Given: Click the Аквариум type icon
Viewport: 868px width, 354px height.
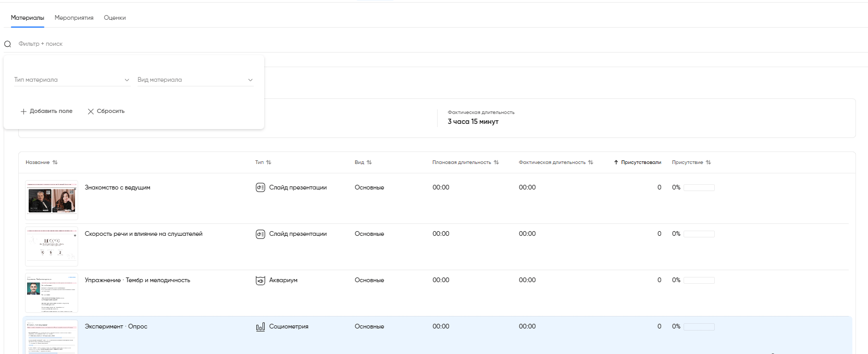Looking at the screenshot, I should coord(261,281).
